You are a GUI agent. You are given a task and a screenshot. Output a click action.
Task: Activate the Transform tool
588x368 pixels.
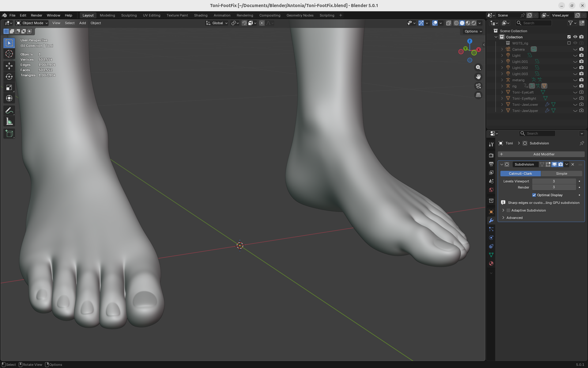pos(9,98)
